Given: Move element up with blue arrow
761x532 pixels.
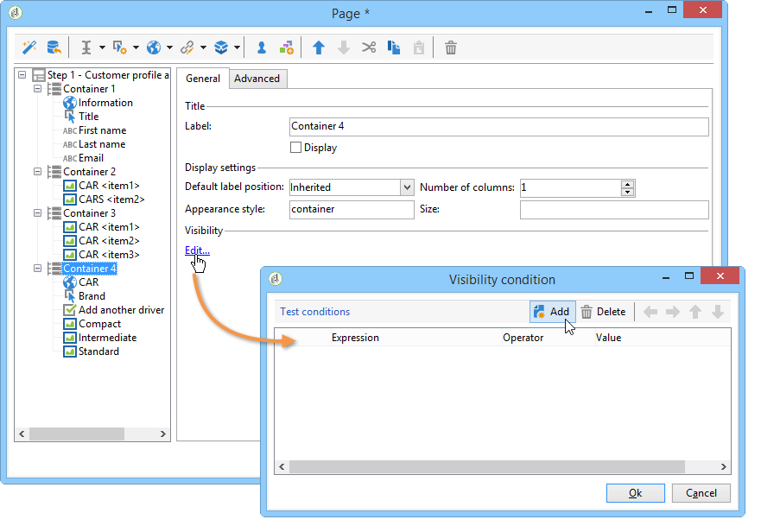Looking at the screenshot, I should tap(319, 47).
